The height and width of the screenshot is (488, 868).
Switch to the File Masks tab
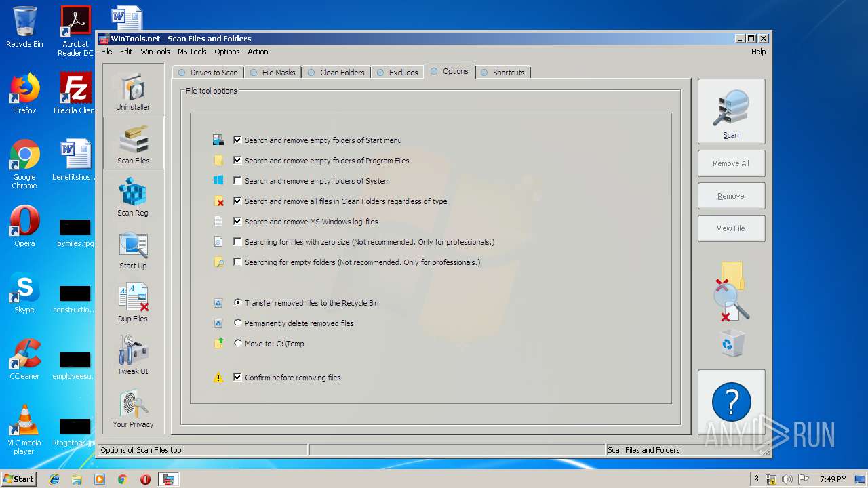tap(272, 73)
